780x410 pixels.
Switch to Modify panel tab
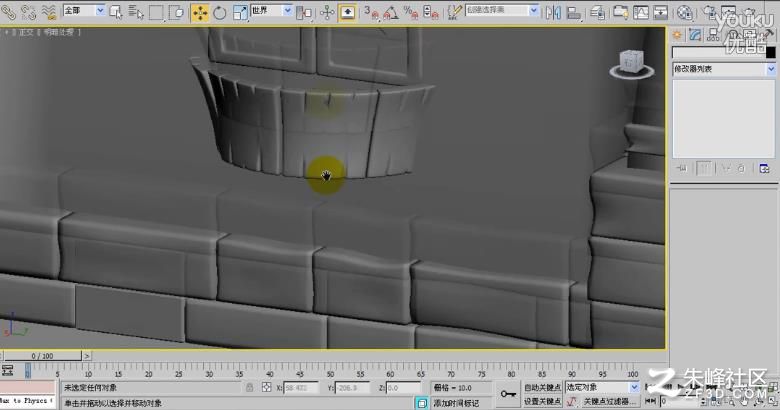pyautogui.click(x=695, y=35)
